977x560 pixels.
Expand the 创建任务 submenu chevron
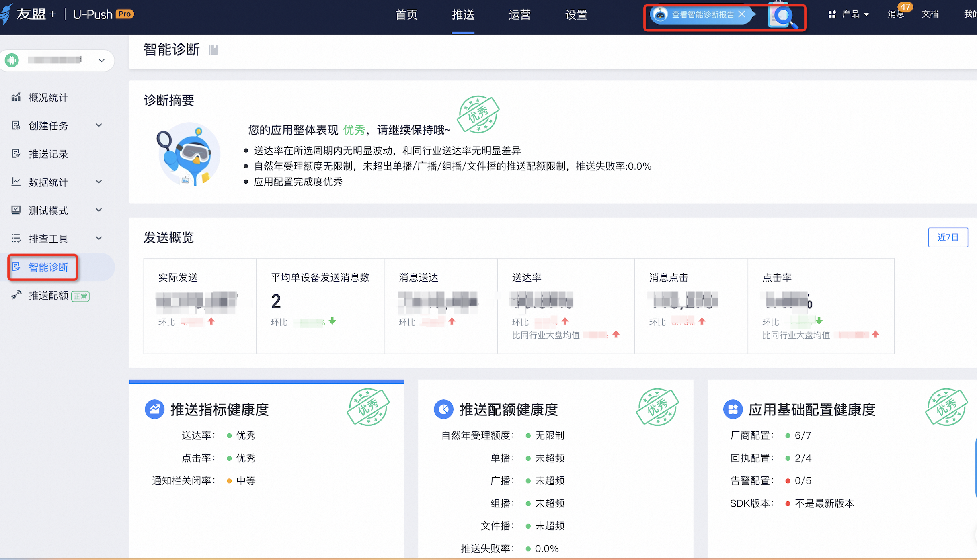tap(99, 125)
